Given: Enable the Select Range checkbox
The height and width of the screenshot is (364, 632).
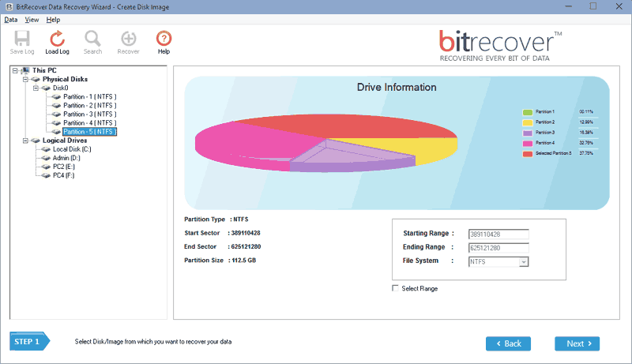Looking at the screenshot, I should (396, 288).
